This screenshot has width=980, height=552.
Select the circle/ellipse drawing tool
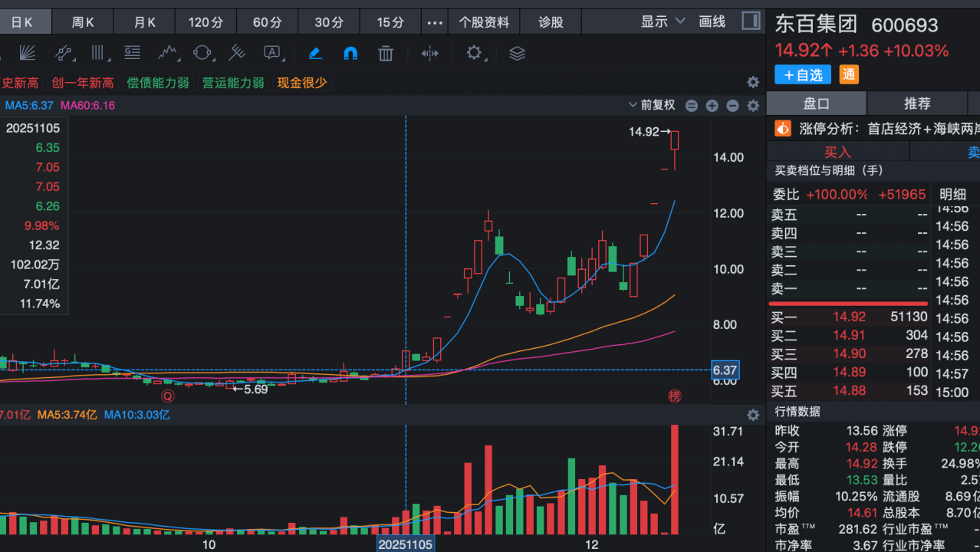(x=202, y=53)
